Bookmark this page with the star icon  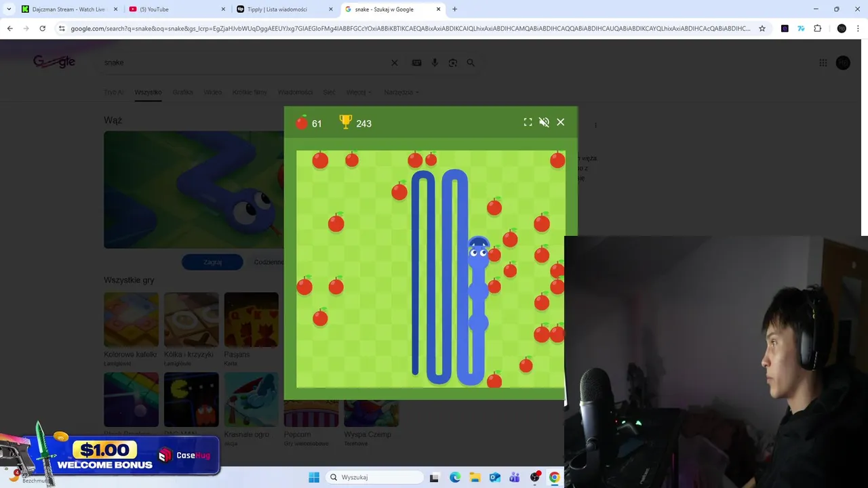[x=762, y=28]
